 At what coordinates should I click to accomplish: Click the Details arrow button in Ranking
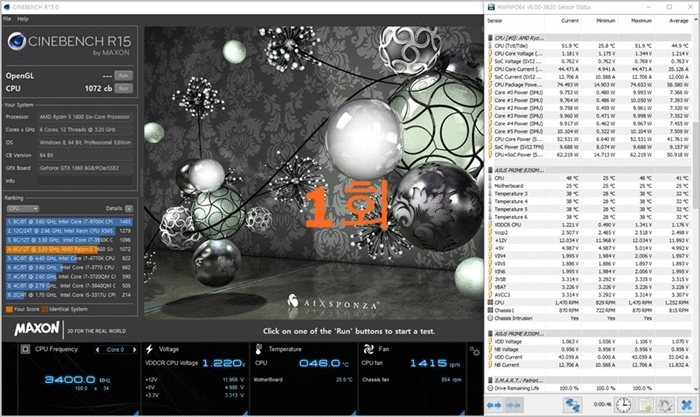[129, 208]
